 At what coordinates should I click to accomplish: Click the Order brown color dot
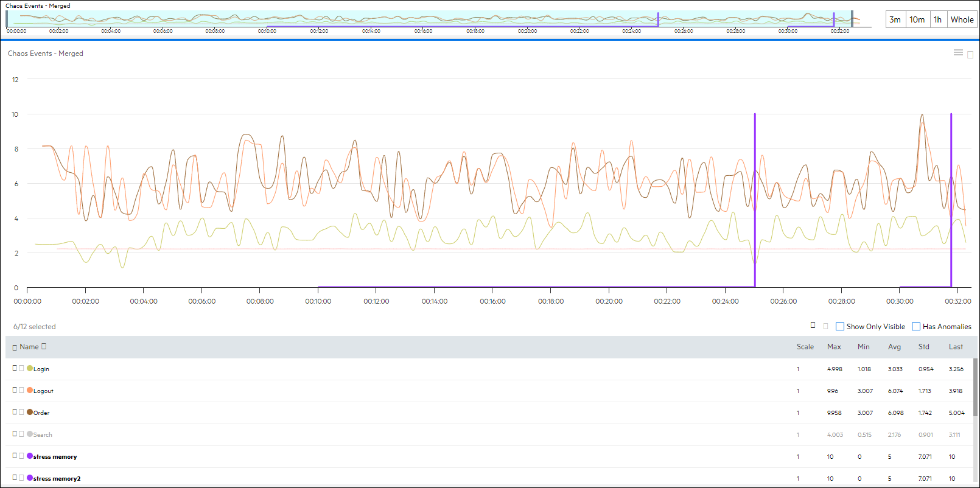30,412
